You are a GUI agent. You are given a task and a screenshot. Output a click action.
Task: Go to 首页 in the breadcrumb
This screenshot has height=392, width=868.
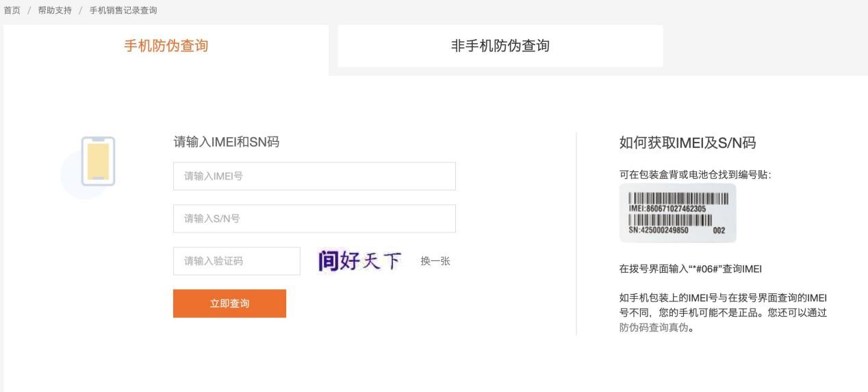[x=12, y=10]
